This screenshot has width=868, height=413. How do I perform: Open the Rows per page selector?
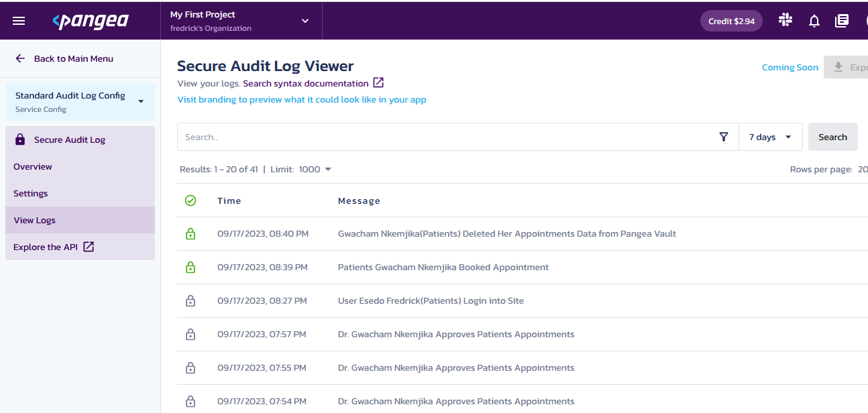click(863, 169)
